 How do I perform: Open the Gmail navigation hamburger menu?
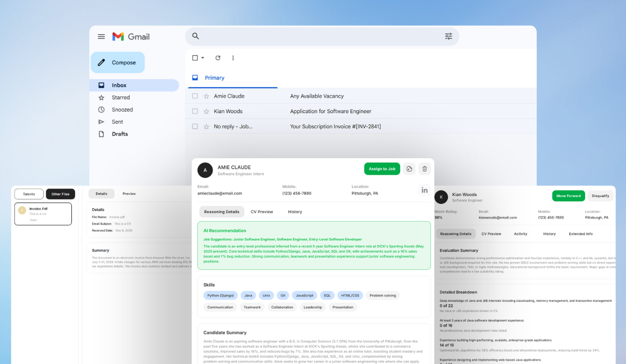[x=101, y=36]
